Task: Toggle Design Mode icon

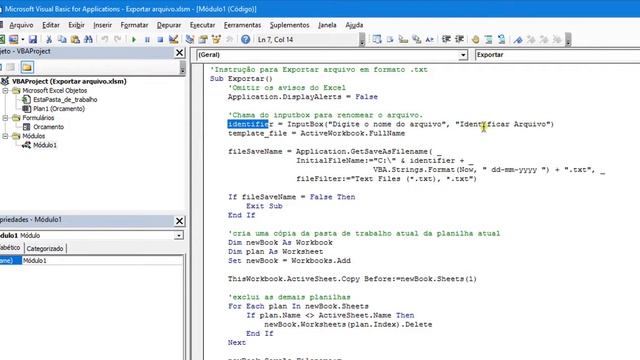Action: click(x=173, y=40)
